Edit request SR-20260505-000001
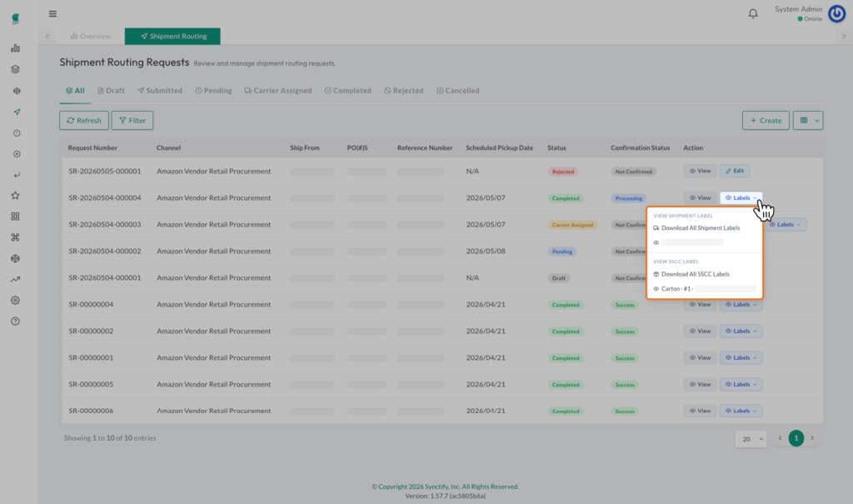This screenshot has width=853, height=504. tap(735, 171)
